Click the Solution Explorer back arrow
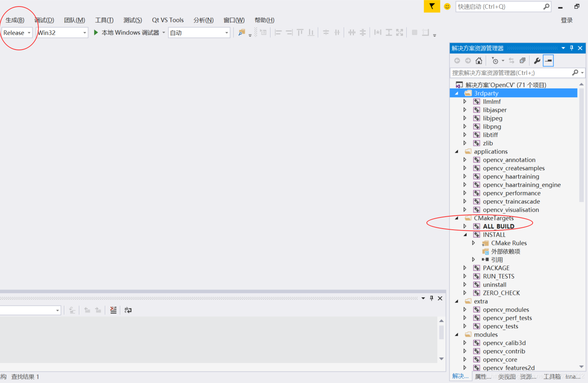588x383 pixels. (457, 61)
